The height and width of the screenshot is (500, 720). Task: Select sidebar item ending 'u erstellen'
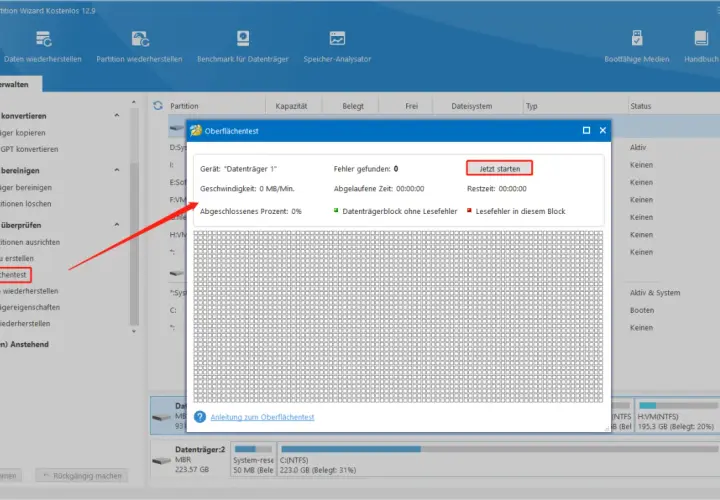tap(17, 258)
